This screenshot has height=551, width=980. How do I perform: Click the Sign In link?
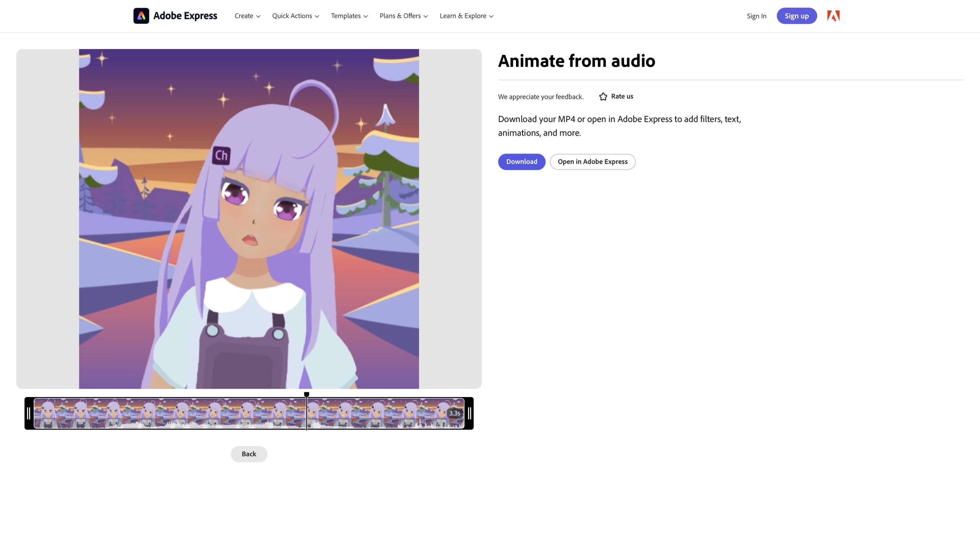click(756, 16)
